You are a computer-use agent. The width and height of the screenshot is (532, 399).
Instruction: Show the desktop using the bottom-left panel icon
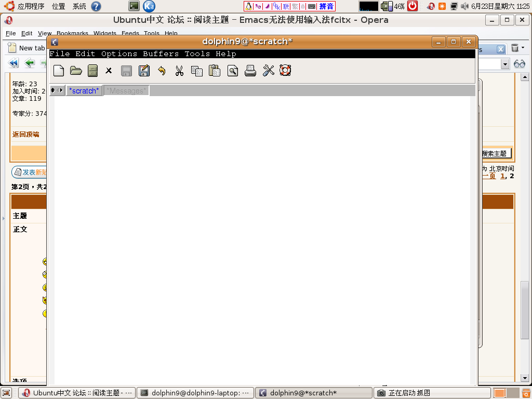(6, 393)
